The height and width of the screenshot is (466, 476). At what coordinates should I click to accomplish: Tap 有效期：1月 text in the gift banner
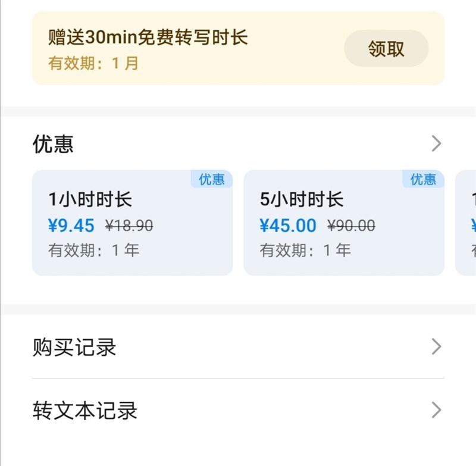click(93, 63)
